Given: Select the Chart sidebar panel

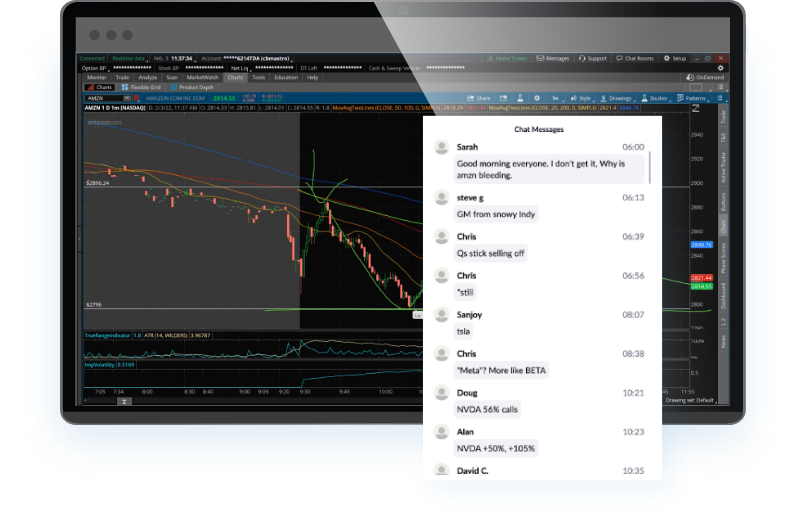Looking at the screenshot, I should [723, 226].
